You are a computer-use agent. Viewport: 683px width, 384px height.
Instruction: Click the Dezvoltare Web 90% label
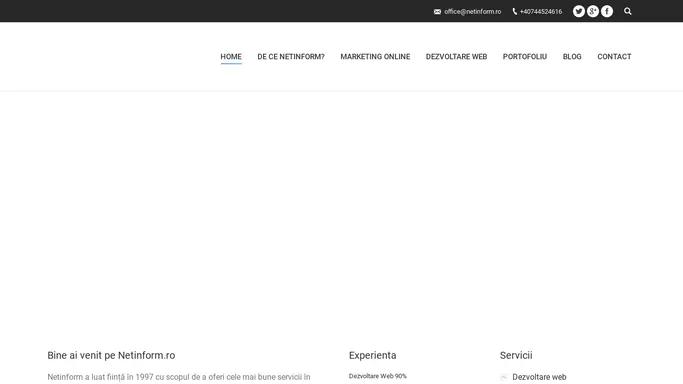coord(378,376)
